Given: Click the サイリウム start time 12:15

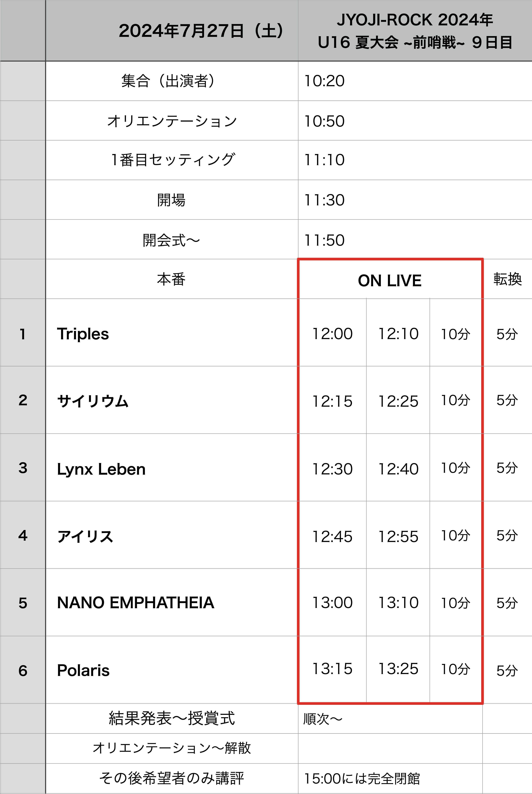Looking at the screenshot, I should [x=332, y=401].
